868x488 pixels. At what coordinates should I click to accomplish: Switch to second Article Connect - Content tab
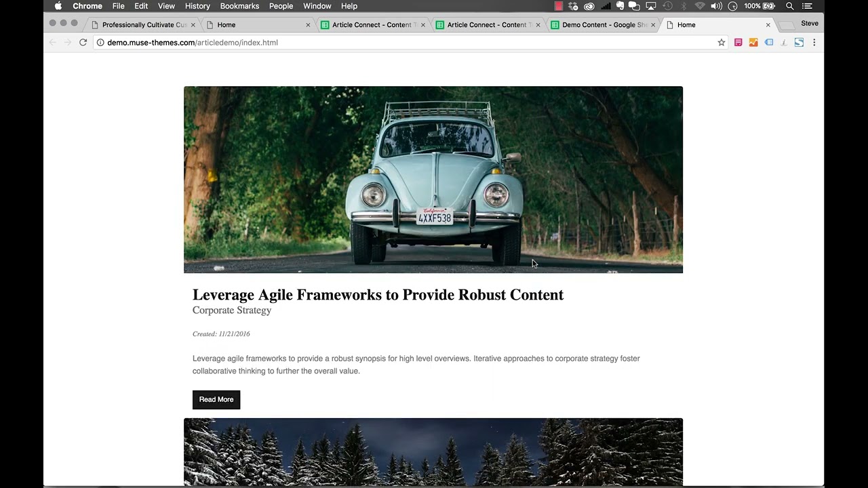point(488,25)
